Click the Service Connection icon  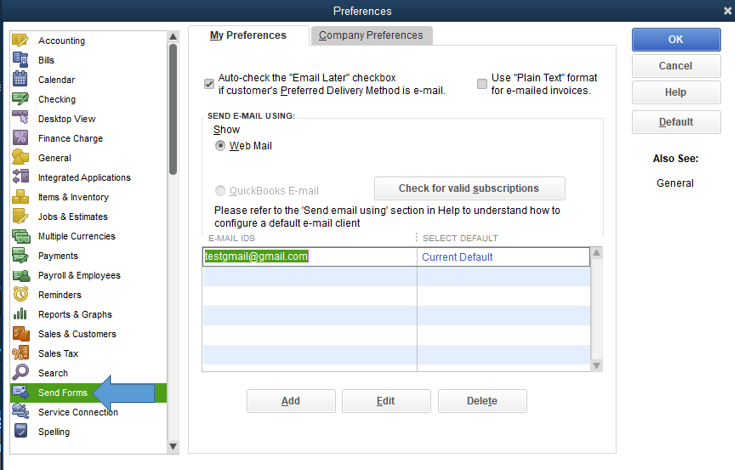click(20, 411)
